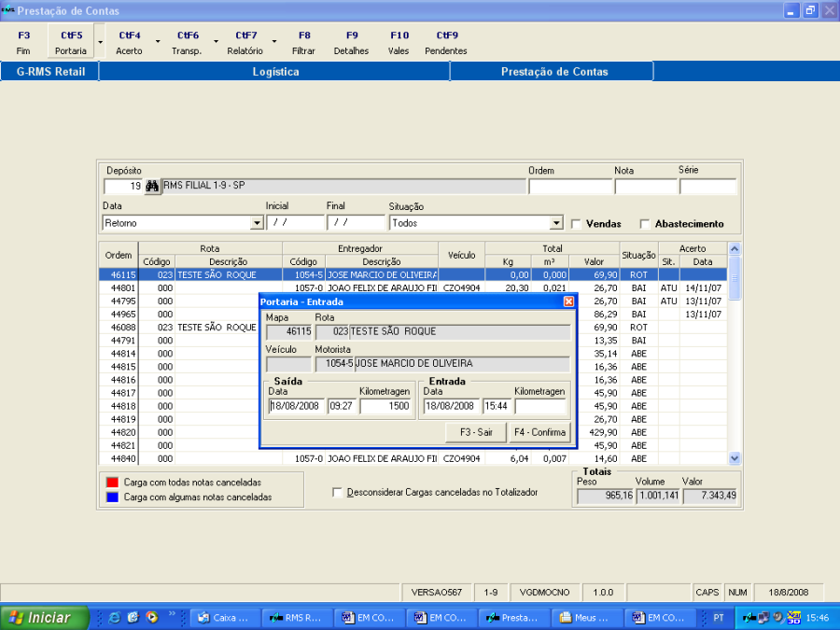840x630 pixels.
Task: Expand Transp. dropdown arrow
Action: [x=216, y=42]
